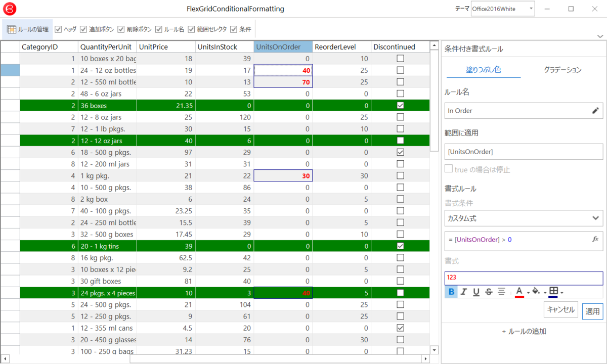Screen dimensions: 607x364
Task: Select the CategoryID column header
Action: 49,47
